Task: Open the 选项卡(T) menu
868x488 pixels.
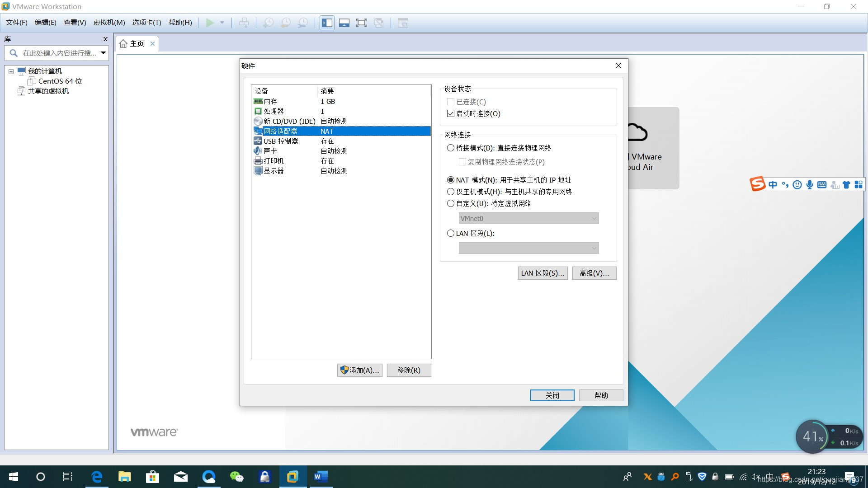Action: [146, 23]
